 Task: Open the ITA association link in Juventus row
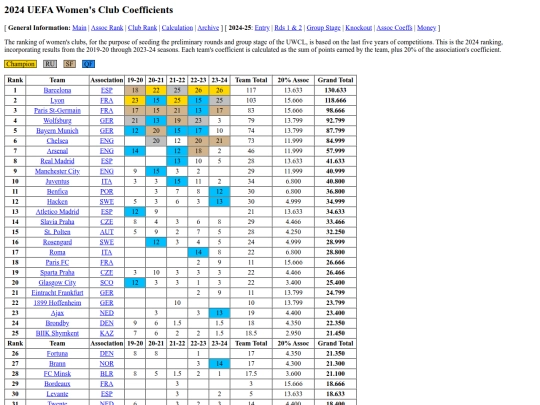[107, 181]
